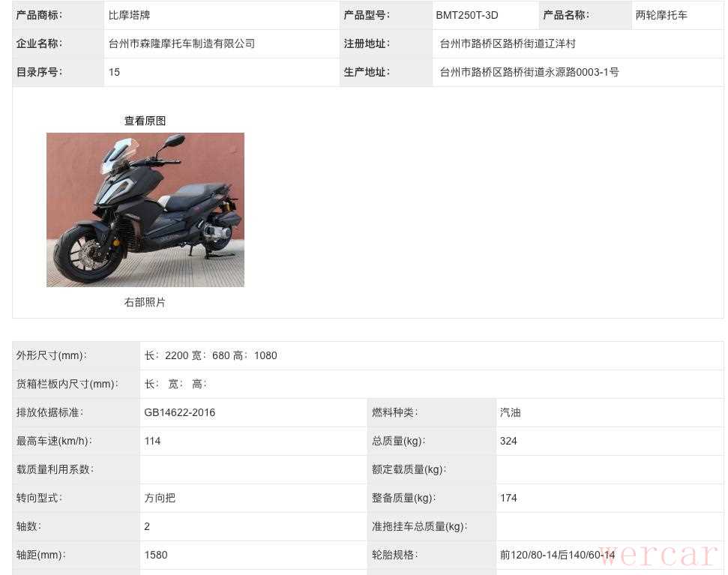This screenshot has width=728, height=575.
Task: Click the 额定载质量(kg) label
Action: click(409, 469)
